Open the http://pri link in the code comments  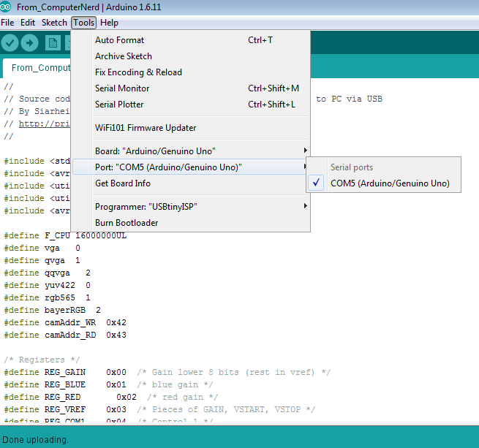(x=45, y=124)
